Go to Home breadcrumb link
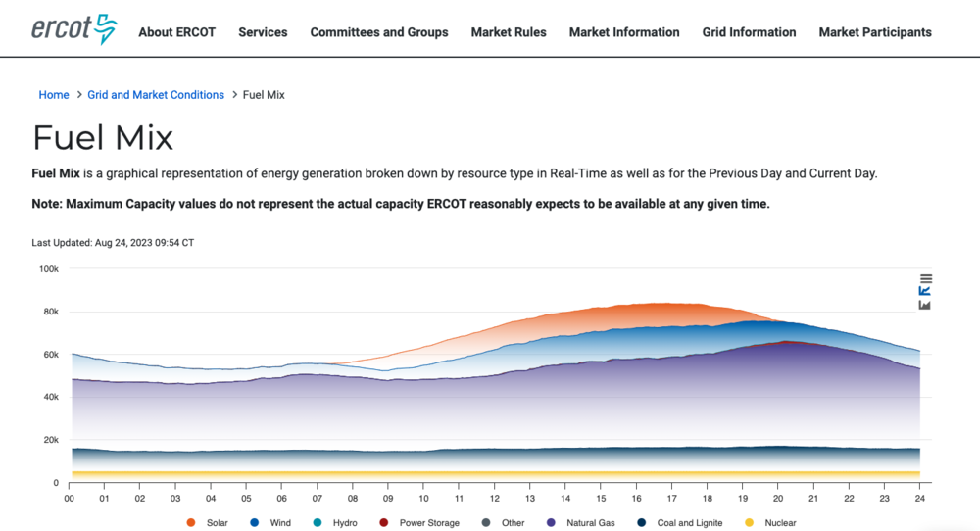 (x=54, y=95)
